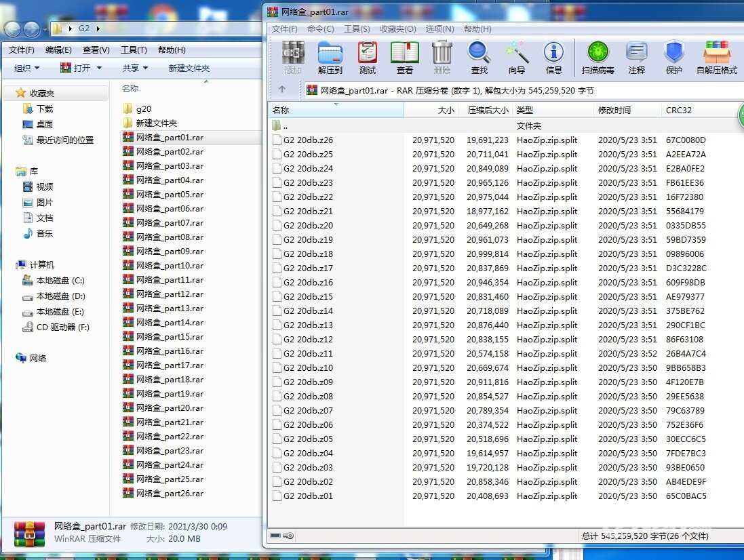Open the Music (音乐) library
The width and height of the screenshot is (744, 560).
38,233
